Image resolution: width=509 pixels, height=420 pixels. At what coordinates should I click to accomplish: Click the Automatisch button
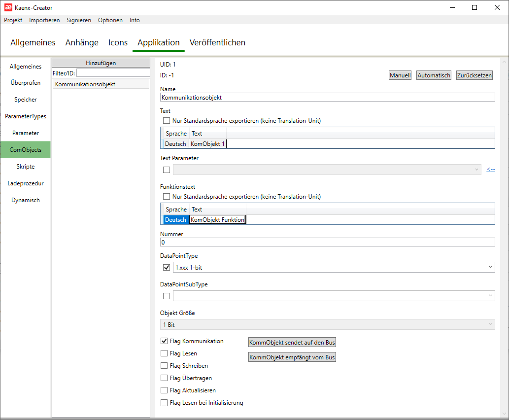coord(433,75)
